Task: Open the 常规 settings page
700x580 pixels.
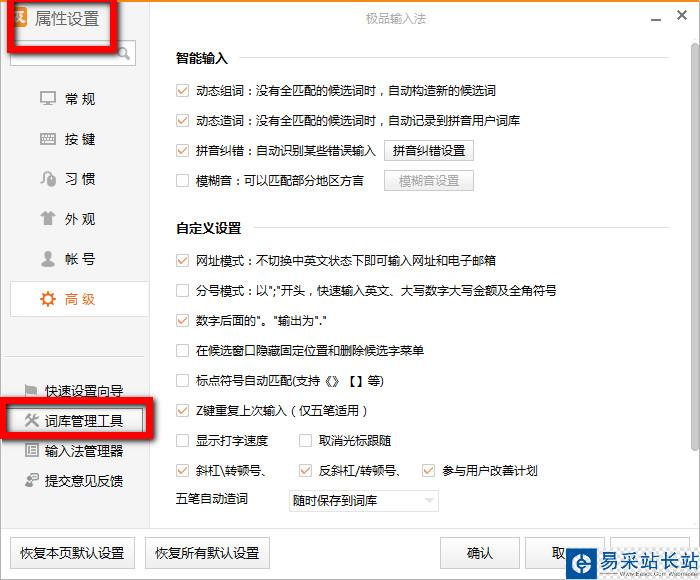Action: pos(79,99)
